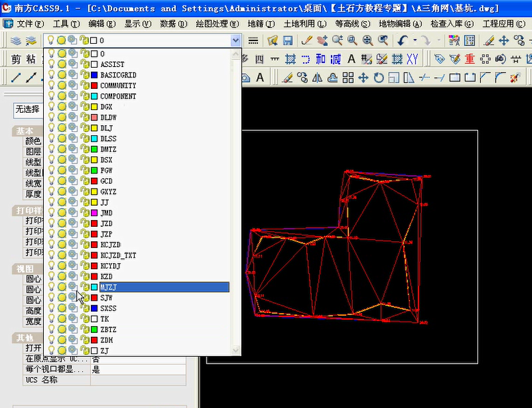532x408 pixels.
Task: Select the redraw pencil icon
Action: click(307, 41)
